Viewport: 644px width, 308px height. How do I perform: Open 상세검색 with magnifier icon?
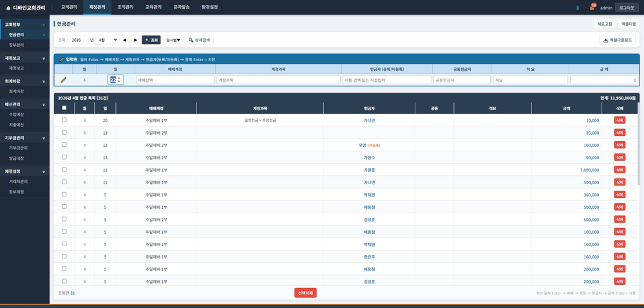[199, 40]
